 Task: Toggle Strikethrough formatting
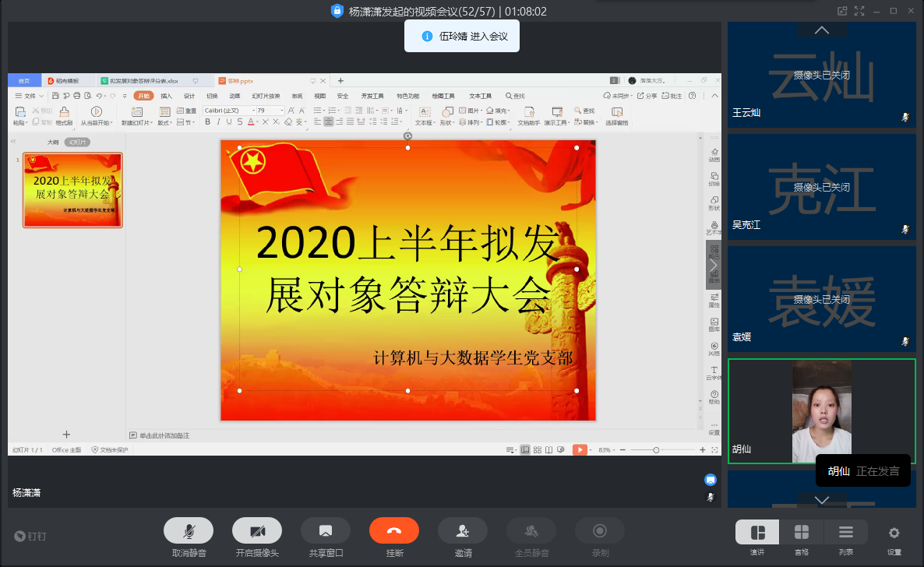[x=239, y=121]
